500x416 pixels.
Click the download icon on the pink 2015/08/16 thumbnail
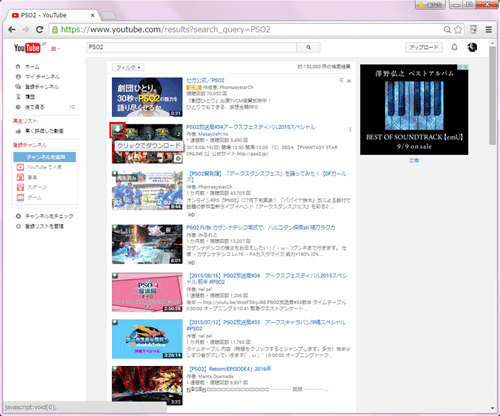(115, 275)
